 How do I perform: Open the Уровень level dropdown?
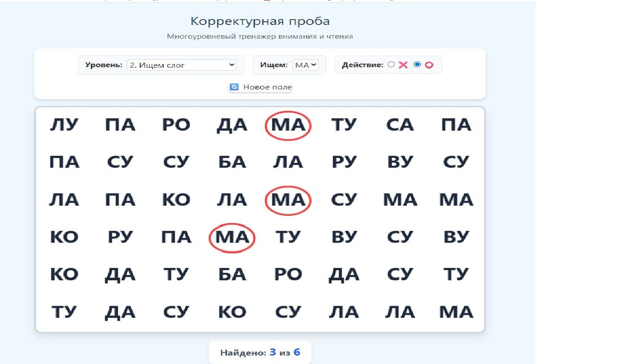[x=182, y=65]
